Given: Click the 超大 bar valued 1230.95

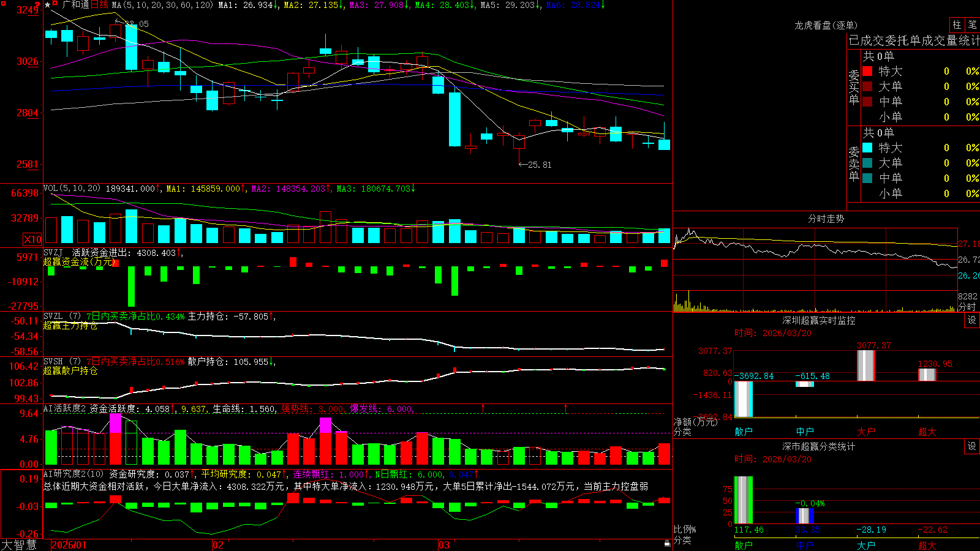Looking at the screenshot, I should coord(927,375).
